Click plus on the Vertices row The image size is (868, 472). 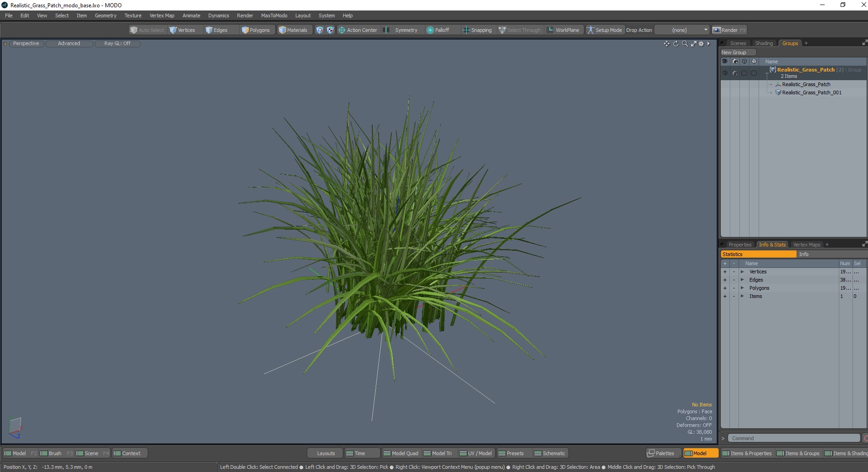pyautogui.click(x=725, y=272)
